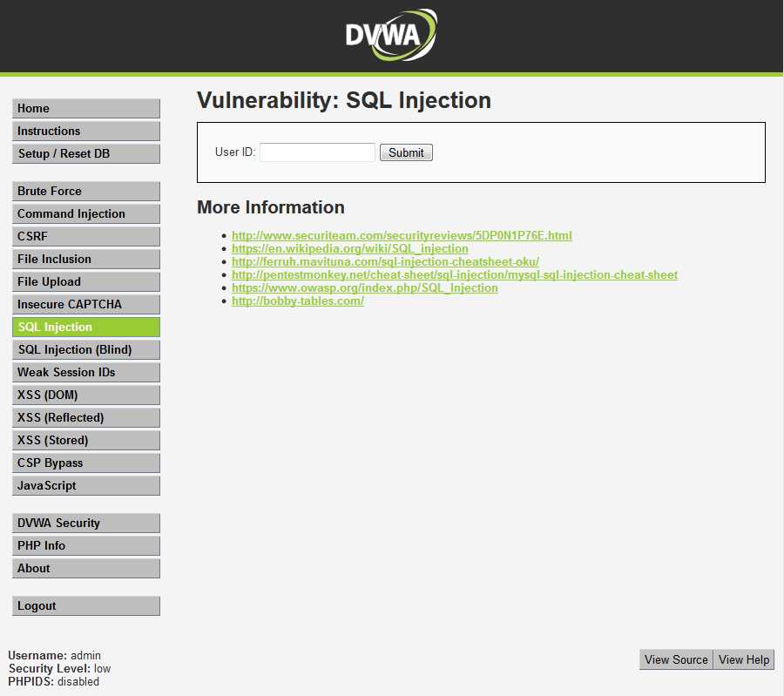Click the Vulnerability: SQL Injection heading
The height and width of the screenshot is (696, 784).
coord(344,100)
